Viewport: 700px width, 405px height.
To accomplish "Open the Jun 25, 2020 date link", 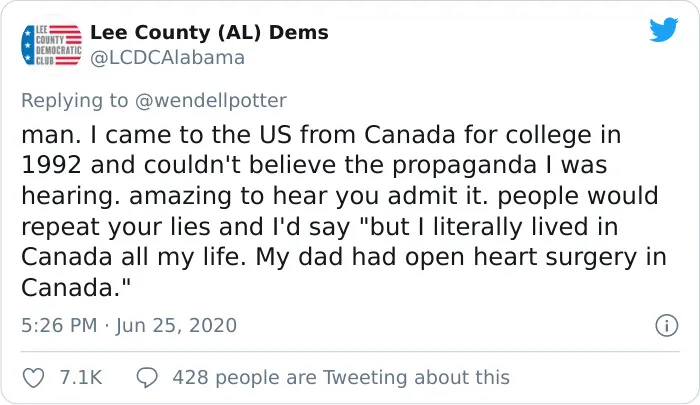I will point(176,326).
